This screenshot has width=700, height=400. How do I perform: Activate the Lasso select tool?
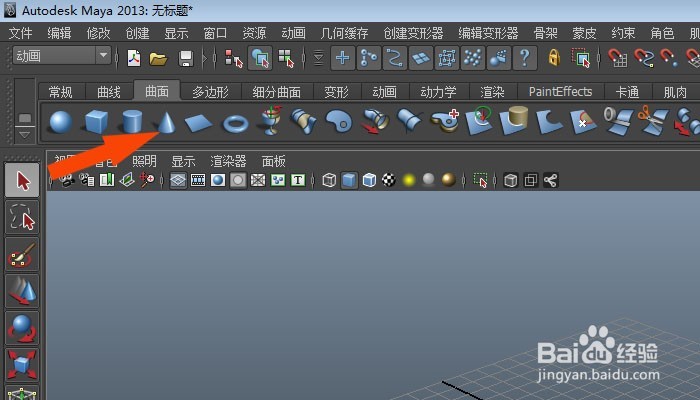pyautogui.click(x=22, y=217)
